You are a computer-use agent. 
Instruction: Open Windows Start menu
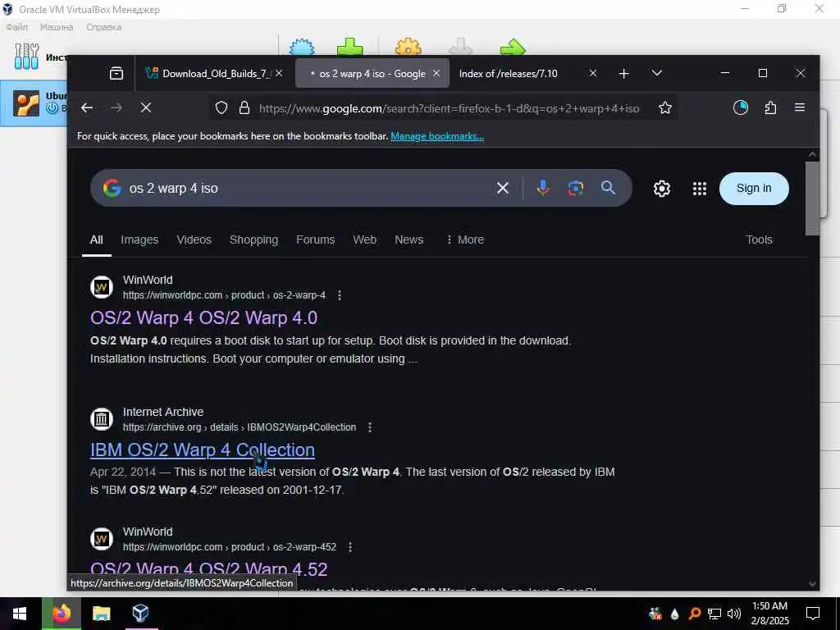click(20, 614)
